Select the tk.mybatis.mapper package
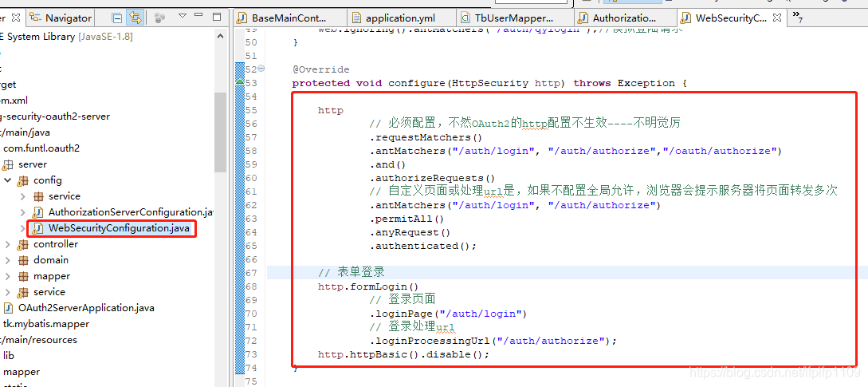 tap(46, 324)
